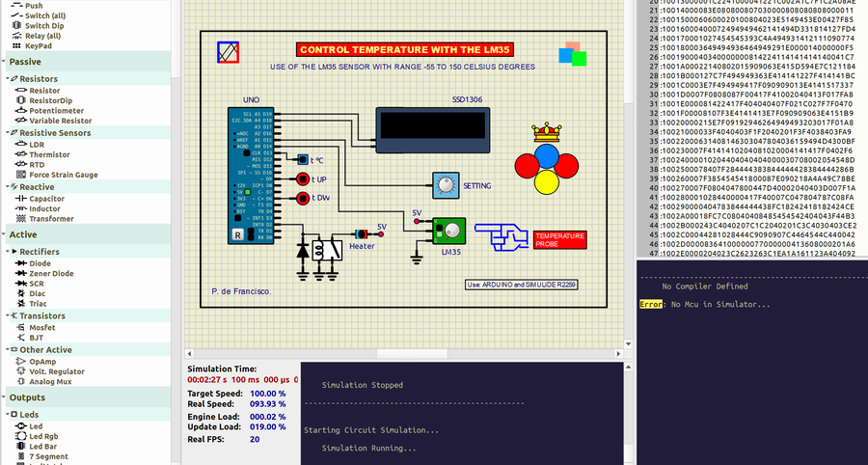This screenshot has width=868, height=465.
Task: Pick the Thermistor from Resistive Sensors
Action: pyautogui.click(x=49, y=154)
